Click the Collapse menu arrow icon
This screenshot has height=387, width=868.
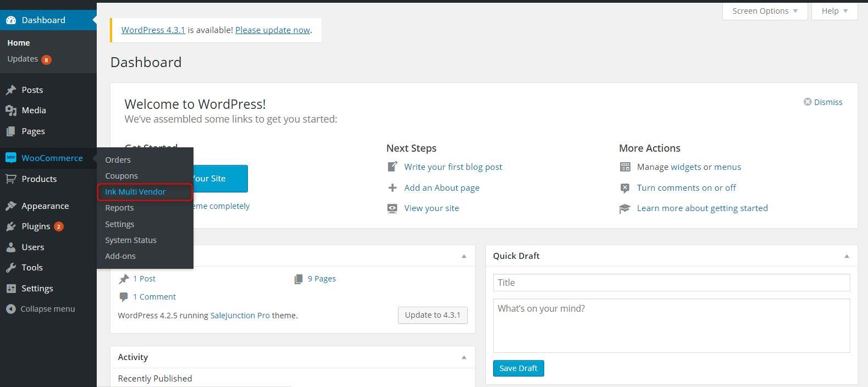[x=11, y=309]
